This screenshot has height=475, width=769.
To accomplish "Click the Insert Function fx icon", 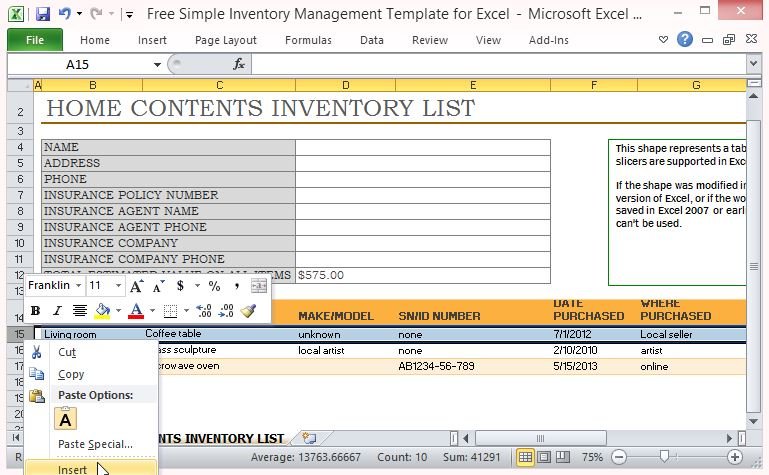I will point(239,64).
